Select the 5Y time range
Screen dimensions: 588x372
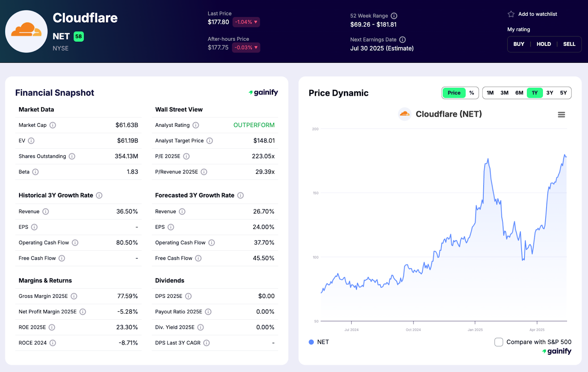(x=563, y=93)
